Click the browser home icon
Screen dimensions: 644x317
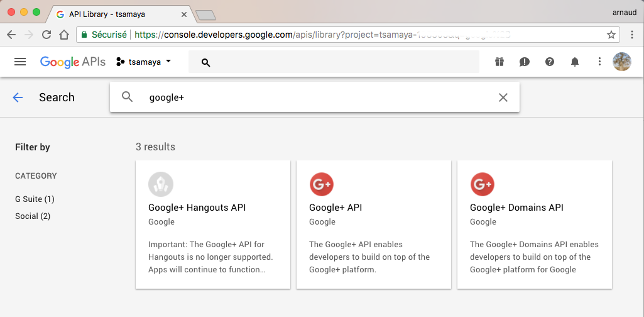pyautogui.click(x=64, y=35)
